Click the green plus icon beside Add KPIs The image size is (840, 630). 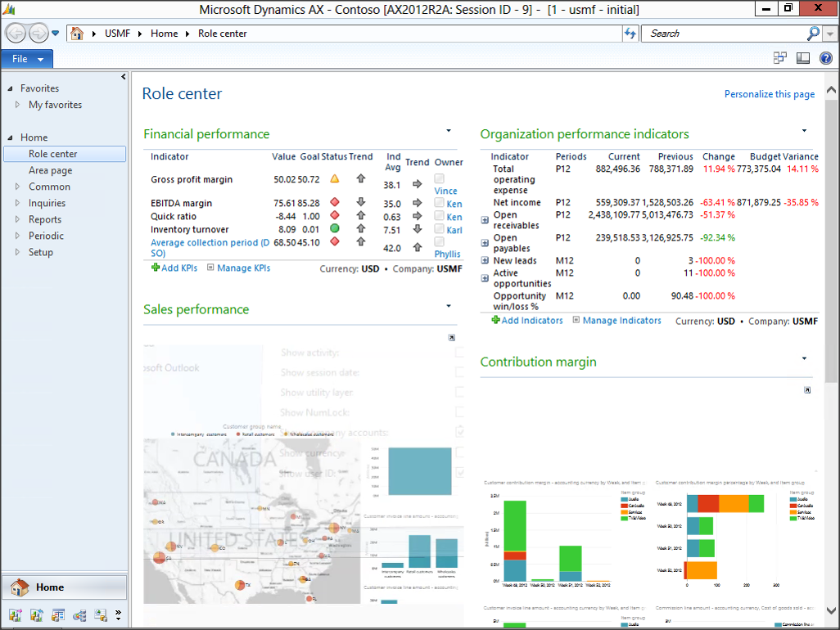[156, 268]
